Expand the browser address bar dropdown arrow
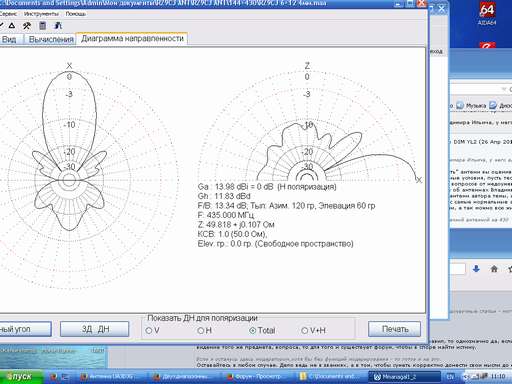 (x=504, y=89)
